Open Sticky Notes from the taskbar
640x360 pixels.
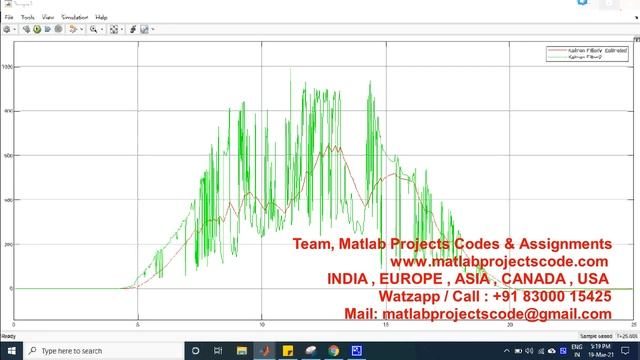point(288,351)
